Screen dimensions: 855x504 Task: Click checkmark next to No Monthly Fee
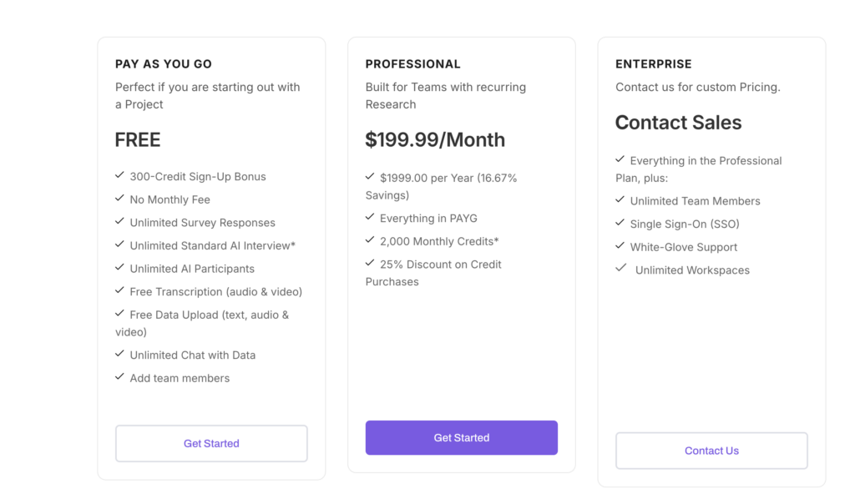tap(119, 198)
